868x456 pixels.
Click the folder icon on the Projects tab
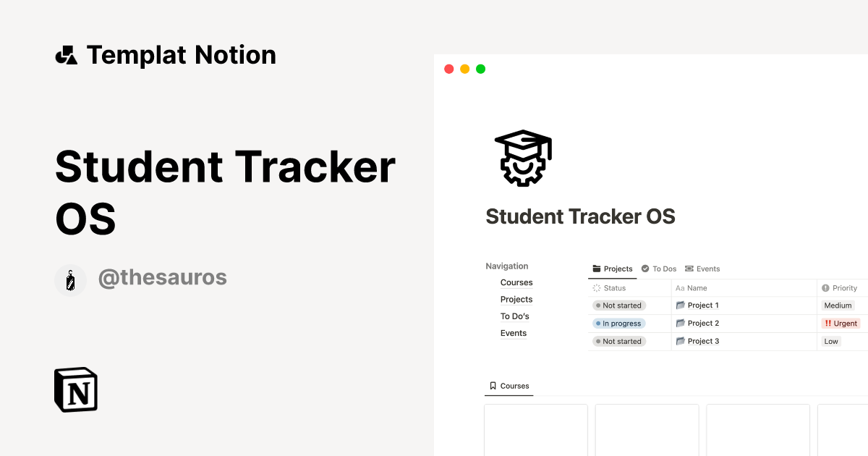597,269
